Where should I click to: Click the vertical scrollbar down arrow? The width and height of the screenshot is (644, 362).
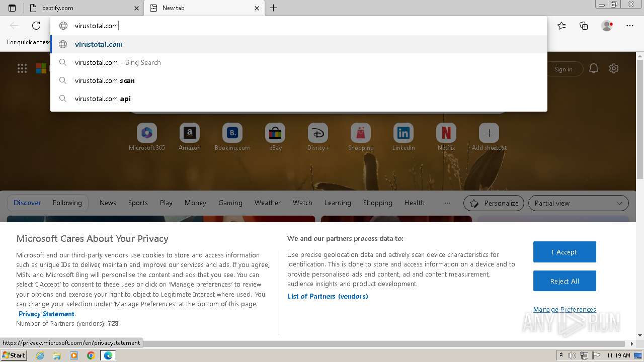[x=640, y=335]
